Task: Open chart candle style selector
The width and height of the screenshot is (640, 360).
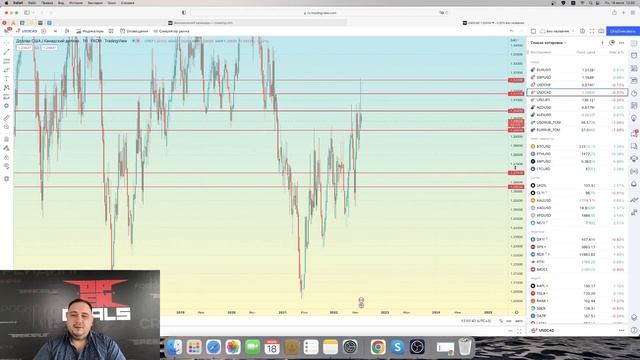Action: click(67, 31)
